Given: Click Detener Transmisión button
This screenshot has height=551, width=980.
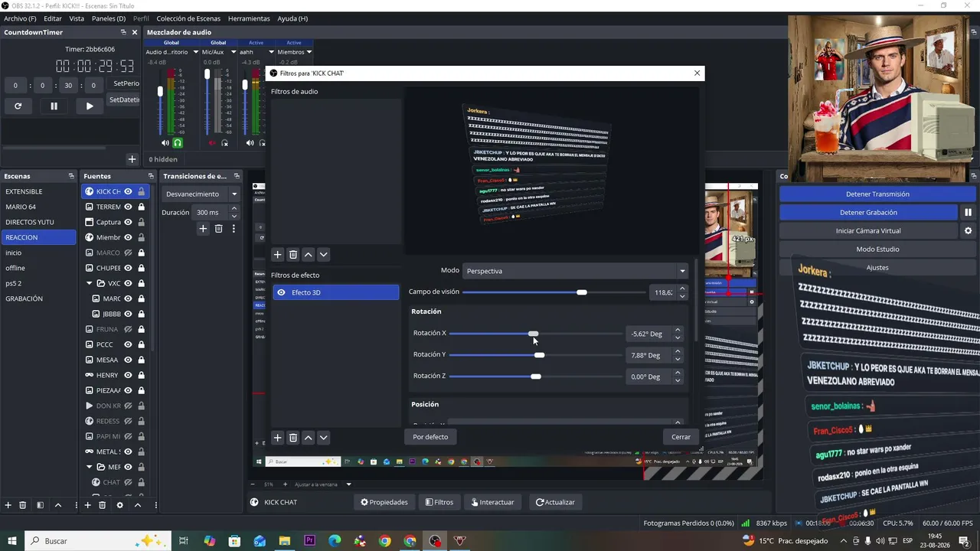Looking at the screenshot, I should pos(877,194).
